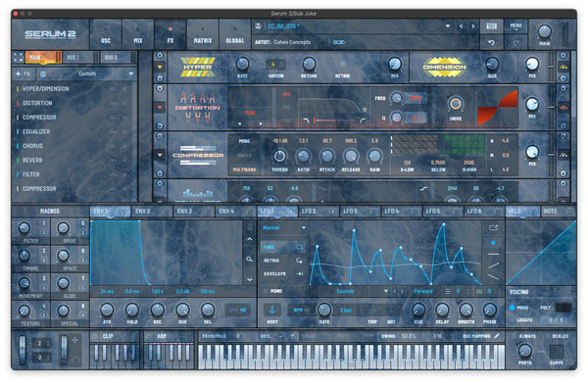The height and width of the screenshot is (383, 588).
Task: Click the distortion DRIVE knob
Action: [456, 104]
